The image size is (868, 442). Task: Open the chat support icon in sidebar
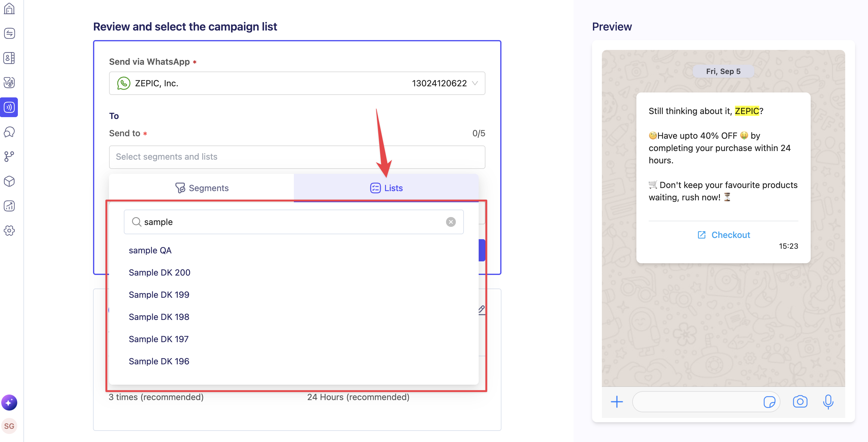[9, 132]
